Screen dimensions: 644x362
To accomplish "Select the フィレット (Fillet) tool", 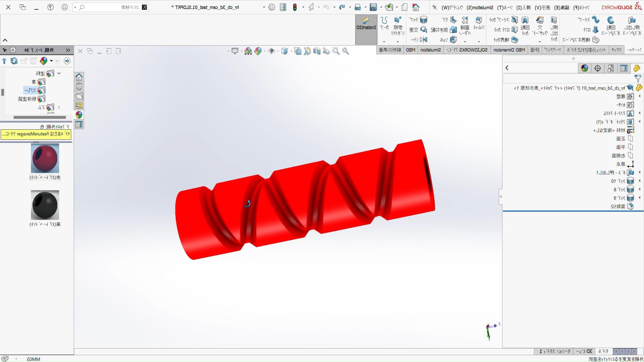I will [x=479, y=23].
